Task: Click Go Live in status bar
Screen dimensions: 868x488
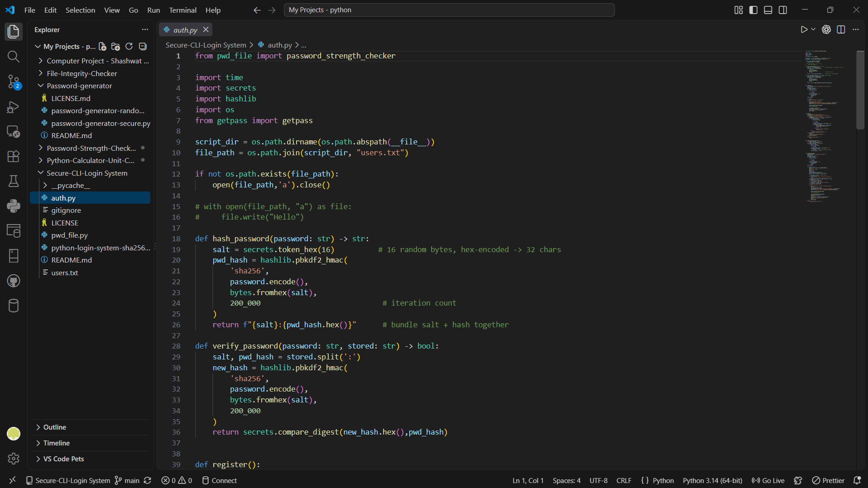Action: pos(768,481)
